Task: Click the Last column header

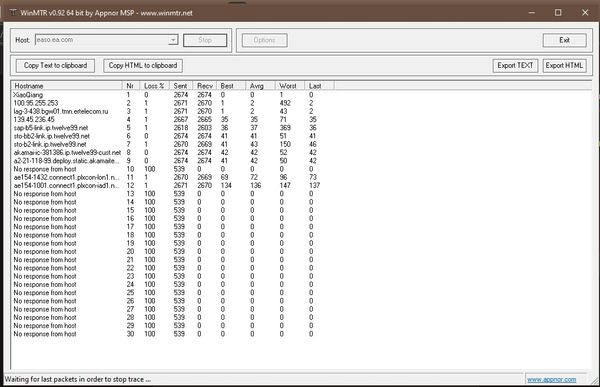Action: pyautogui.click(x=319, y=86)
